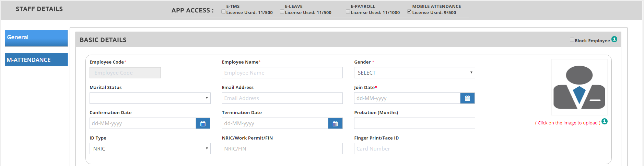Open the Gender dropdown
Image resolution: width=644 pixels, height=166 pixels.
click(x=414, y=73)
